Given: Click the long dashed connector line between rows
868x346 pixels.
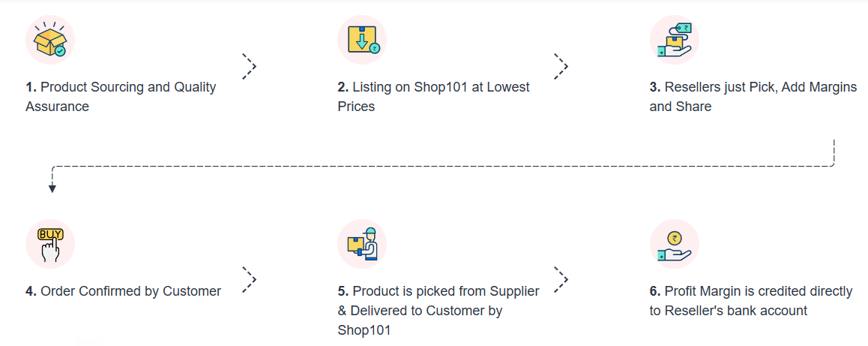Looking at the screenshot, I should [442, 166].
